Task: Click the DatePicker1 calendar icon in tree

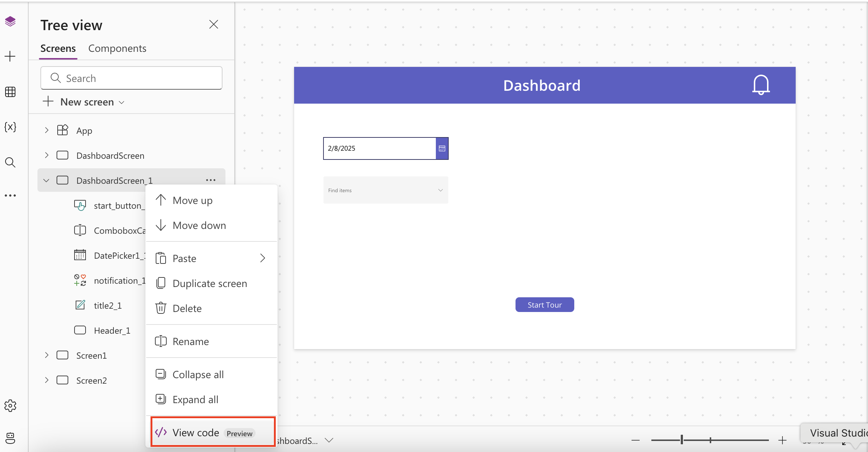Action: pyautogui.click(x=80, y=255)
